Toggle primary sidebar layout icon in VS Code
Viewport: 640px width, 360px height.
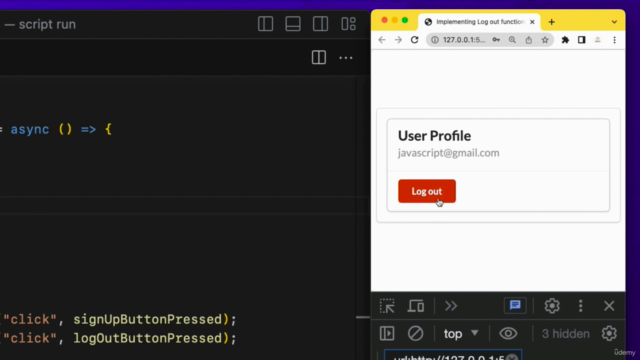[265, 24]
